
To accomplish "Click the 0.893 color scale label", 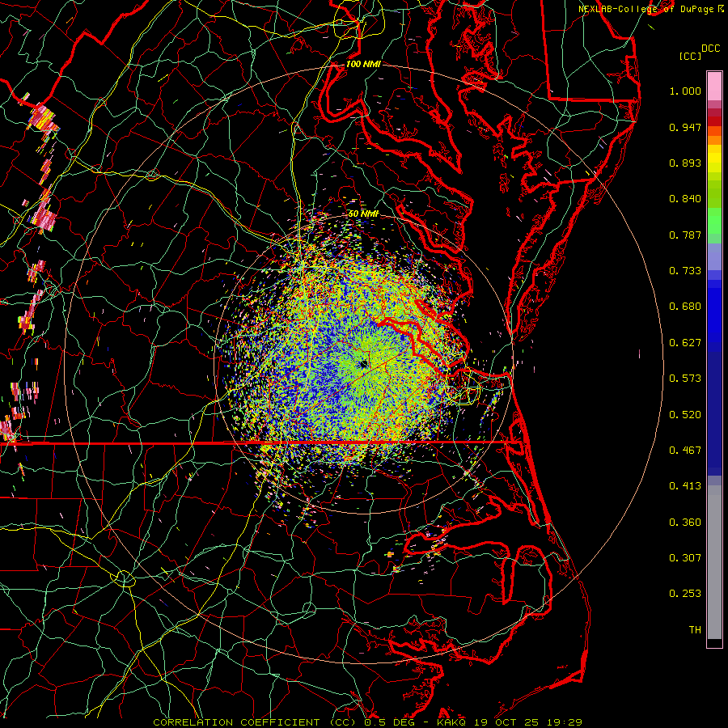I will [685, 163].
